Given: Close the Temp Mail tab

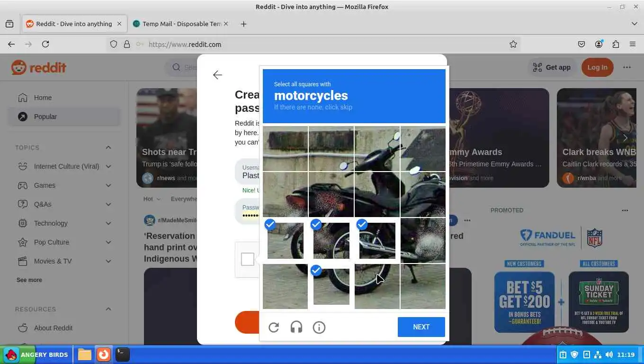Looking at the screenshot, I should click(226, 24).
